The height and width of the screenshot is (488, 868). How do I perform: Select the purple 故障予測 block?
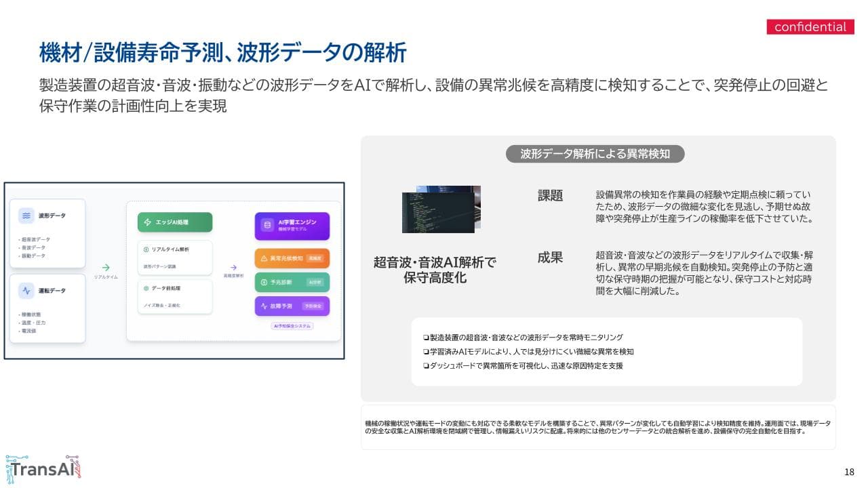coord(292,306)
